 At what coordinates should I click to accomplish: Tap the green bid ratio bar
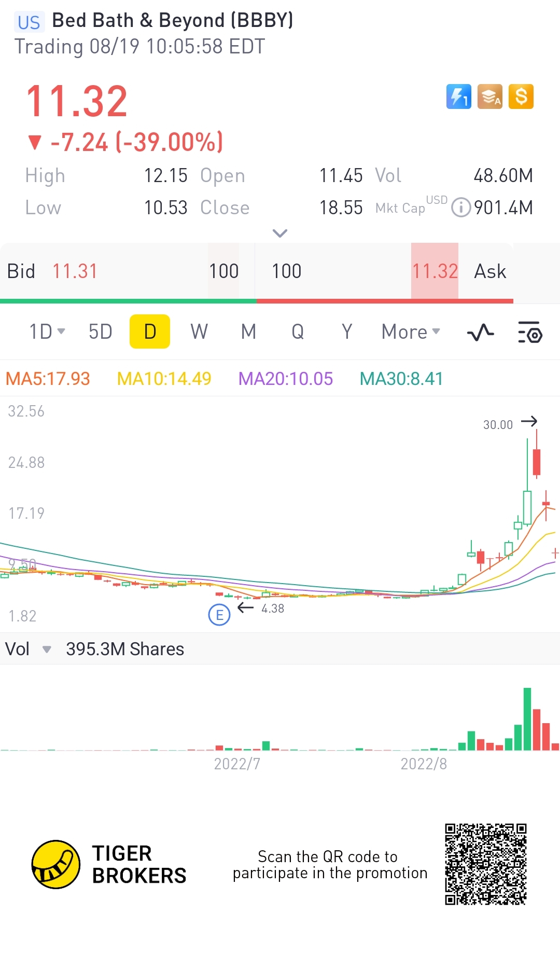pos(128,301)
